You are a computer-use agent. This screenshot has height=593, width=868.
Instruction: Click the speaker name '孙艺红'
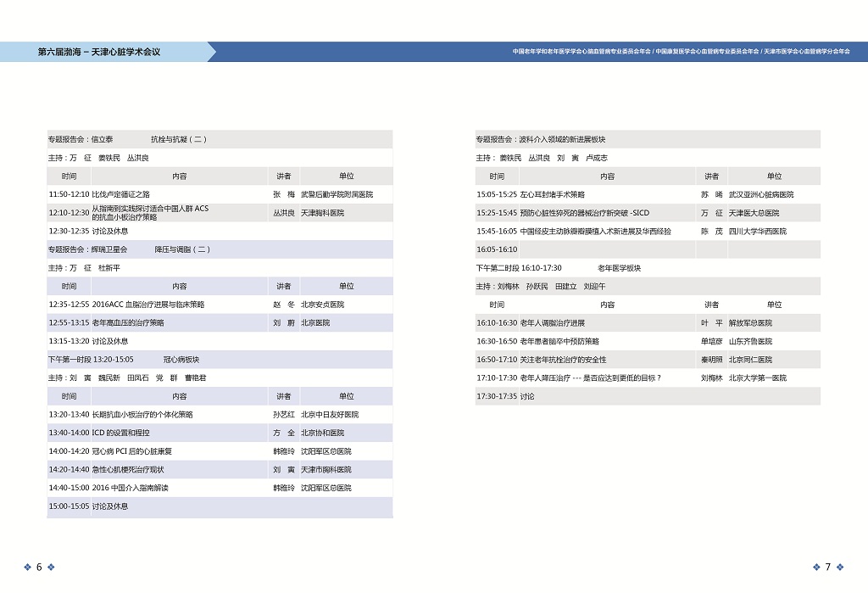pyautogui.click(x=284, y=415)
